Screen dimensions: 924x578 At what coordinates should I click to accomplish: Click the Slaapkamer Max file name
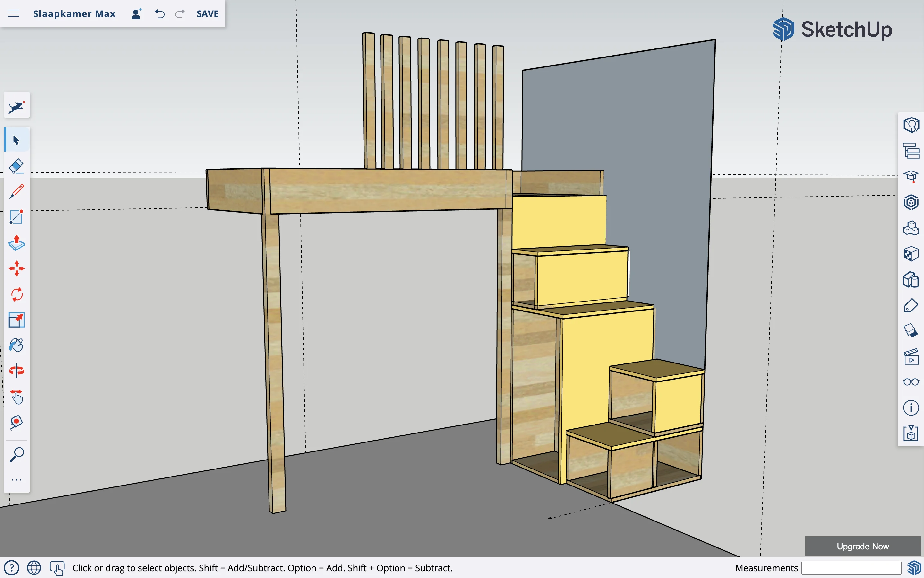(x=74, y=14)
